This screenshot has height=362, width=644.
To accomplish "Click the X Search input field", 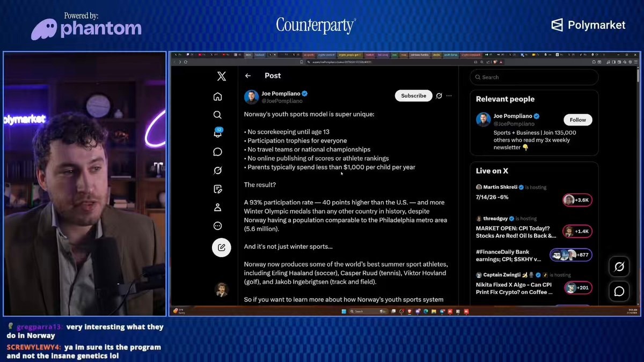I will coord(534,77).
